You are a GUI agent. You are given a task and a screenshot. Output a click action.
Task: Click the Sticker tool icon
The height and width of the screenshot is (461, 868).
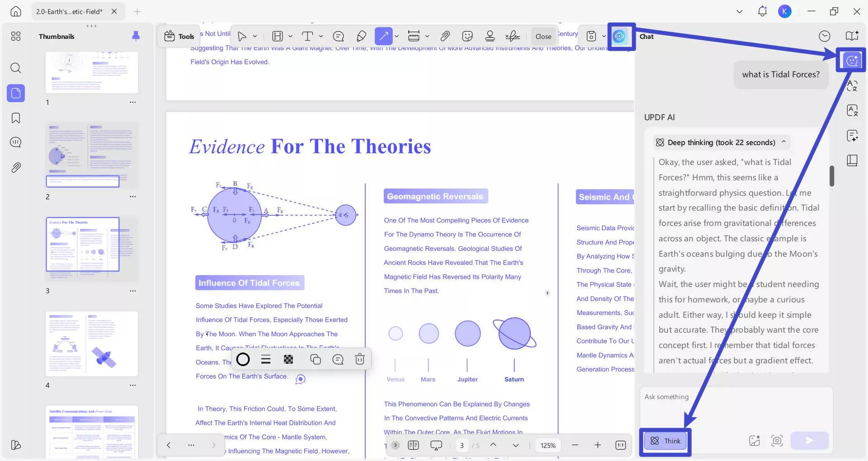coord(467,36)
